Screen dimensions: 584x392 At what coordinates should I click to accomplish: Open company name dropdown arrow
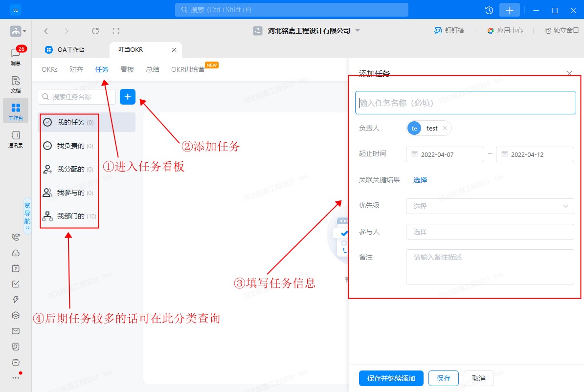(x=358, y=31)
